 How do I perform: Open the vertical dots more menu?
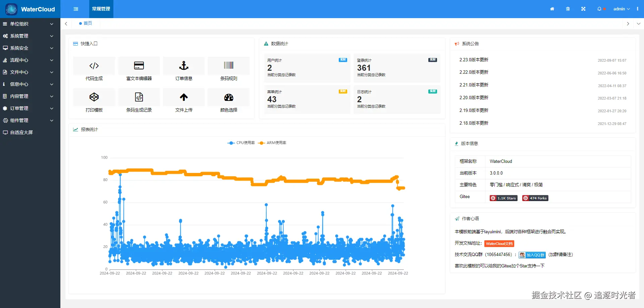[x=638, y=9]
